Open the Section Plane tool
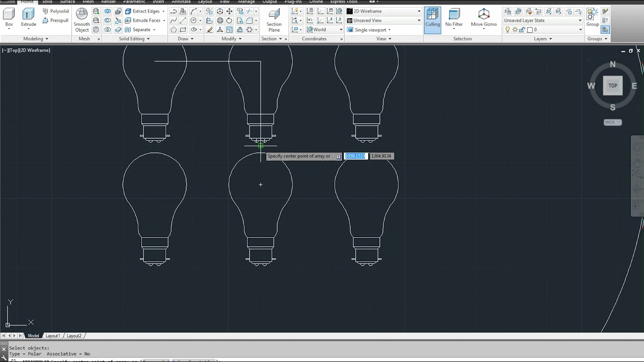The width and height of the screenshot is (644, 362). [x=274, y=21]
